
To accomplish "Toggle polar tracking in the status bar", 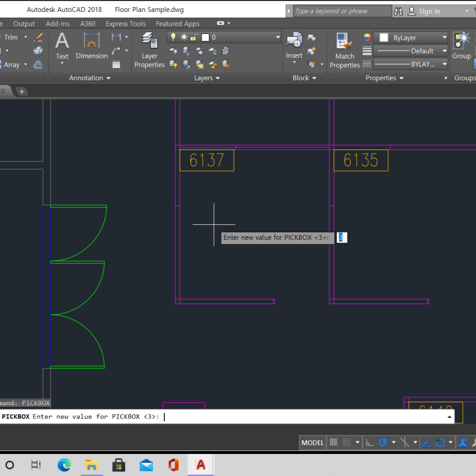I will click(x=383, y=443).
